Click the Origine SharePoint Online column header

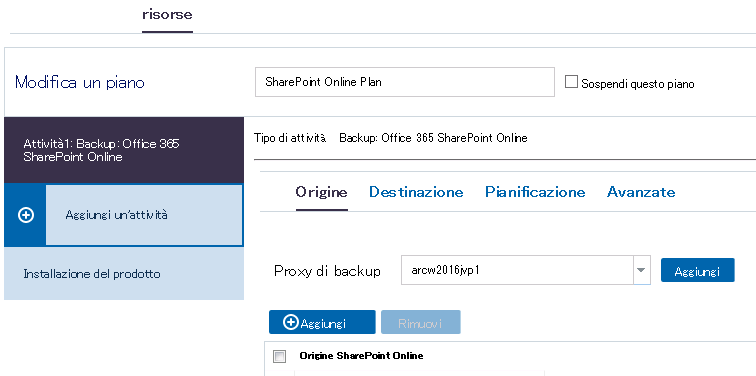362,356
